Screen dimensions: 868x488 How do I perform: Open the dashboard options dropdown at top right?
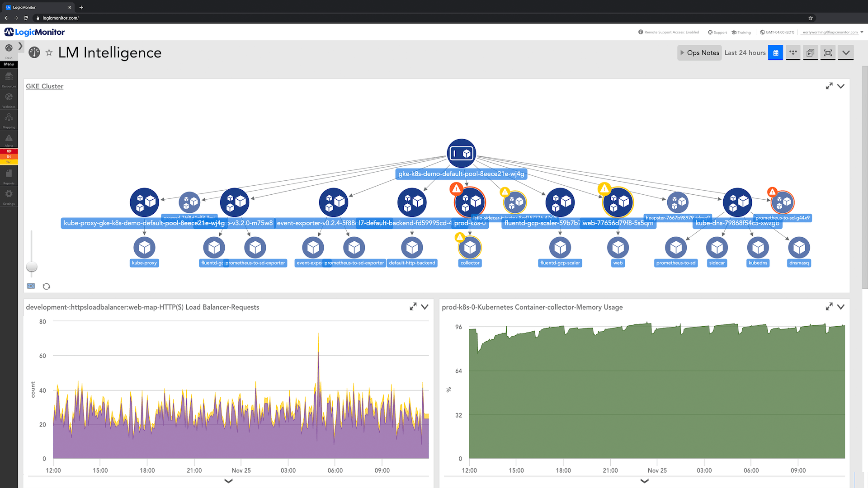click(x=846, y=52)
